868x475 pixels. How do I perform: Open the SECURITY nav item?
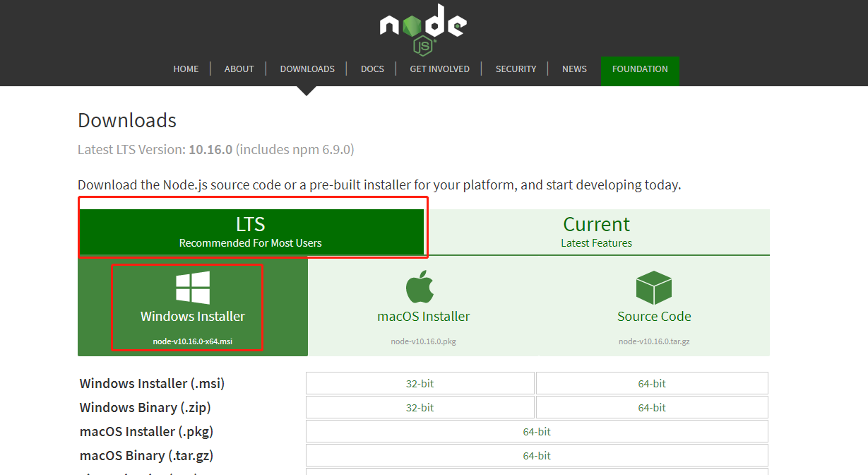(516, 69)
